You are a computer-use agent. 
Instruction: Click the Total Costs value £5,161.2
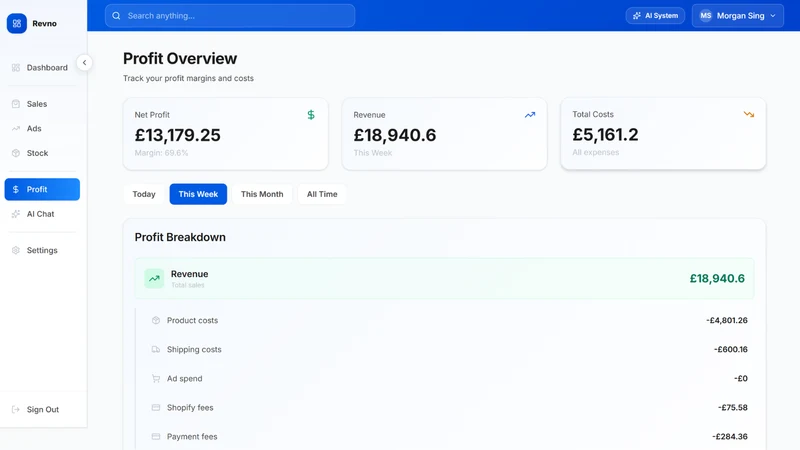pyautogui.click(x=605, y=134)
